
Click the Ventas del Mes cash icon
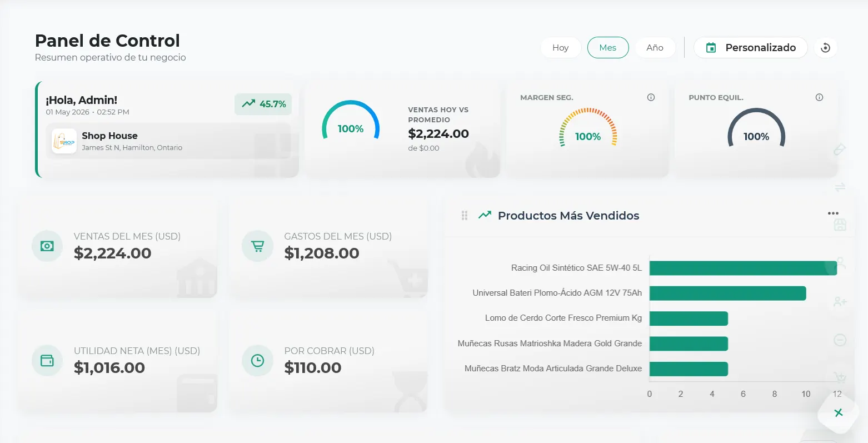point(47,246)
